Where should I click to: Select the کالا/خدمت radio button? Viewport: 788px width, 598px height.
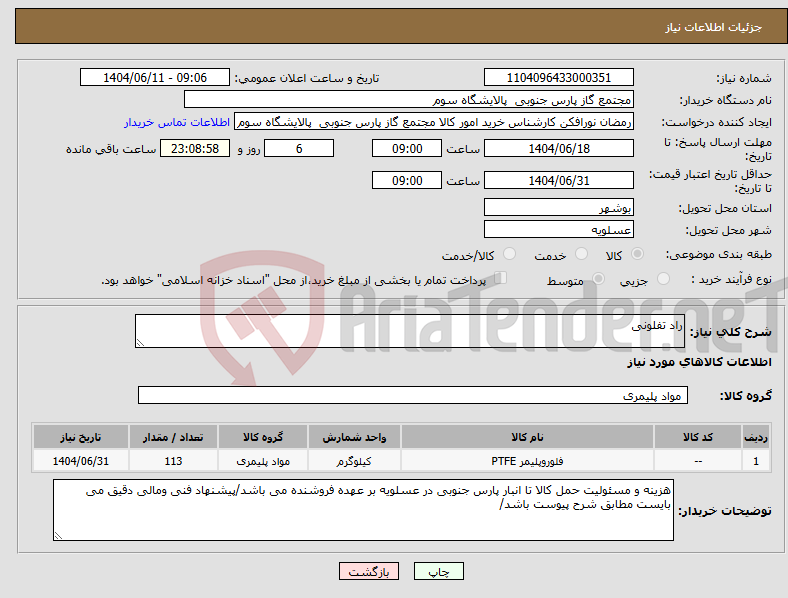pos(510,254)
